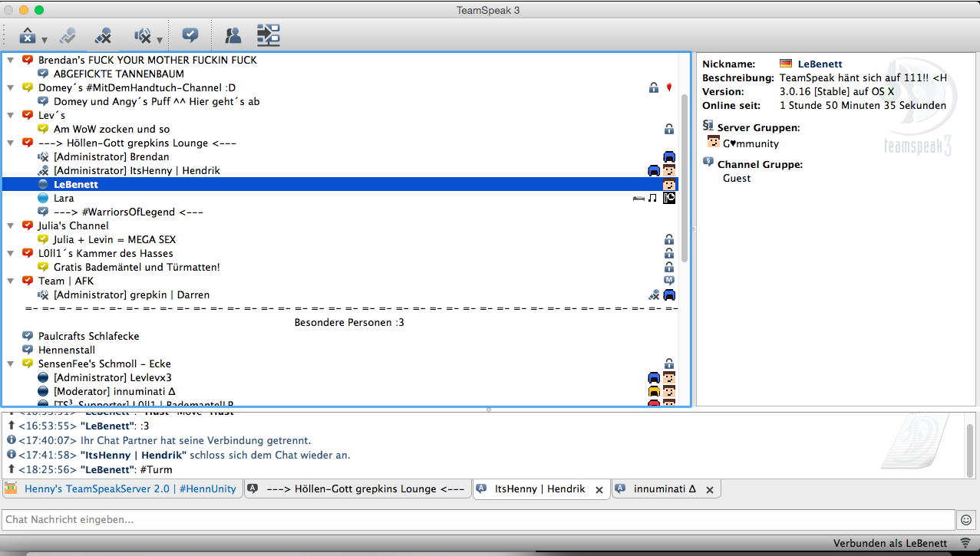Collapse SensenFee's Schmoll - Ecke arrow
980x556 pixels.
tap(10, 364)
